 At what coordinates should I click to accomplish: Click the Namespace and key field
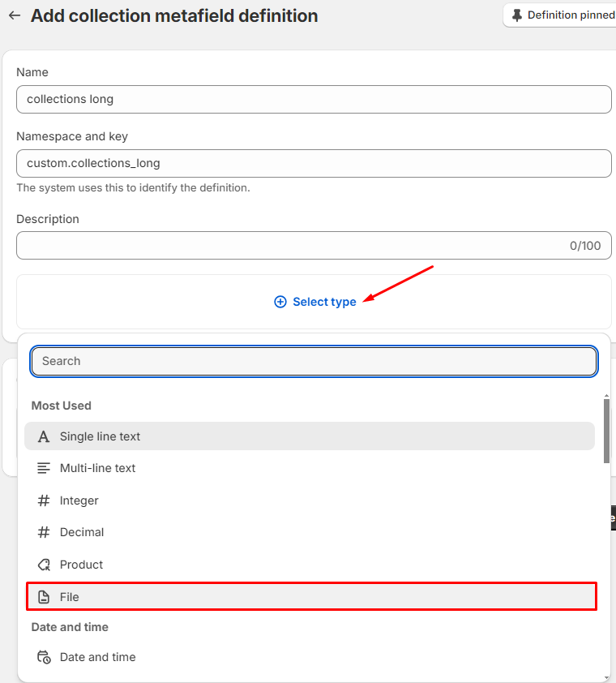coord(313,163)
